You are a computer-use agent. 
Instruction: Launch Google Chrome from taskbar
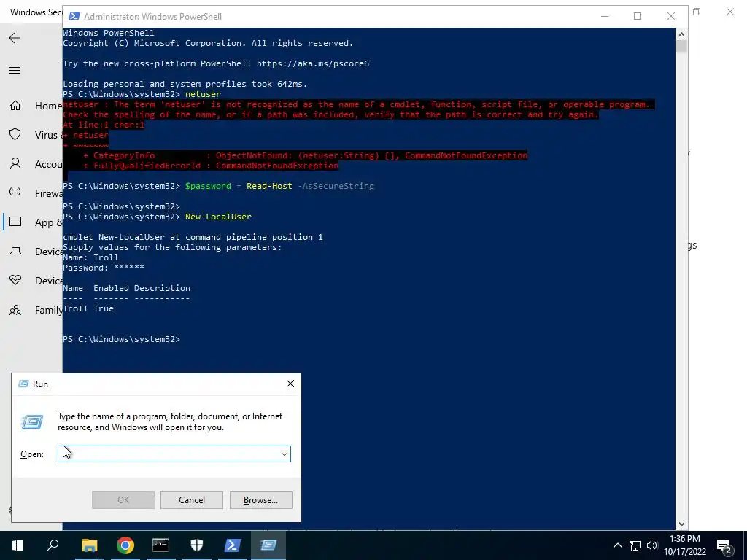click(x=125, y=545)
